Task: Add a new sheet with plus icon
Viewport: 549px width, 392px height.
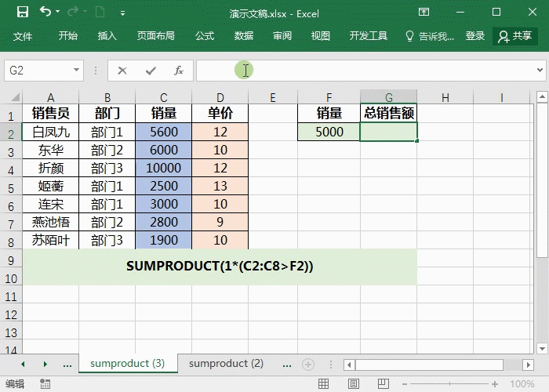Action: coord(308,364)
